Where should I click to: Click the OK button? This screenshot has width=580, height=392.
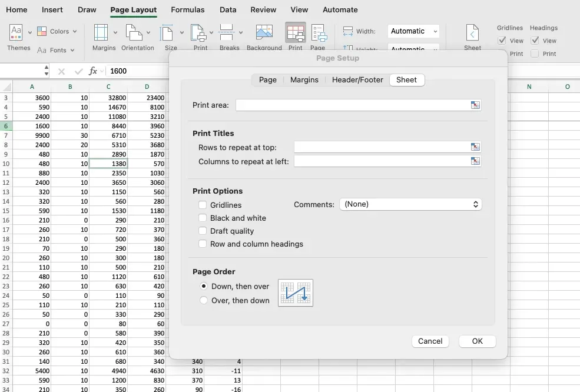point(477,341)
